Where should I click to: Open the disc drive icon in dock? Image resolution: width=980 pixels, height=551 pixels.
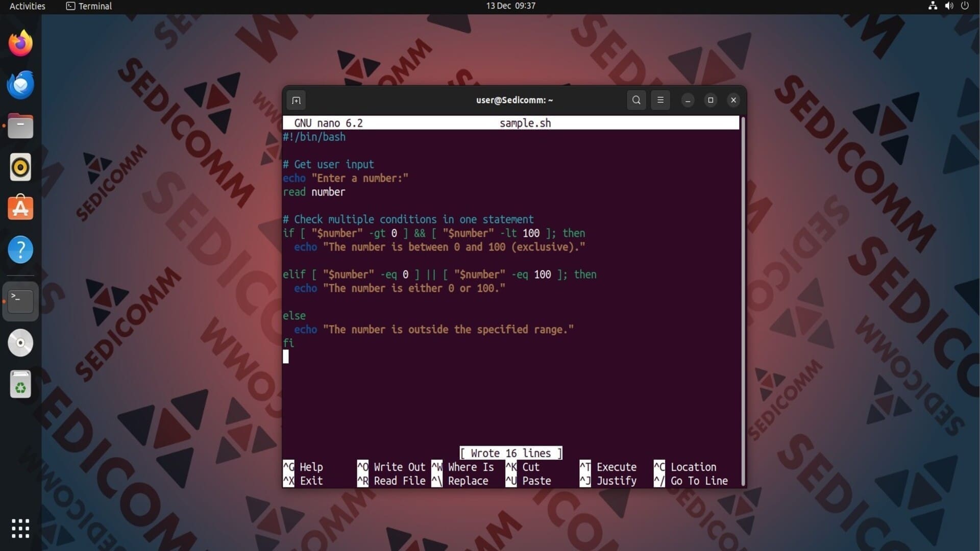coord(20,343)
